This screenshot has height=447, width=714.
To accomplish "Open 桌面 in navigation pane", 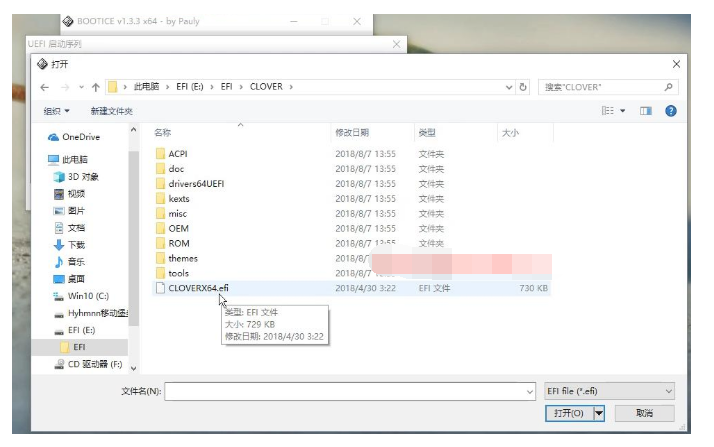I will [69, 279].
